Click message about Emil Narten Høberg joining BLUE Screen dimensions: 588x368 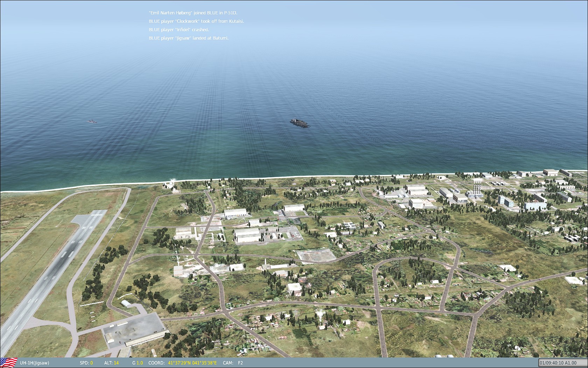tap(193, 13)
